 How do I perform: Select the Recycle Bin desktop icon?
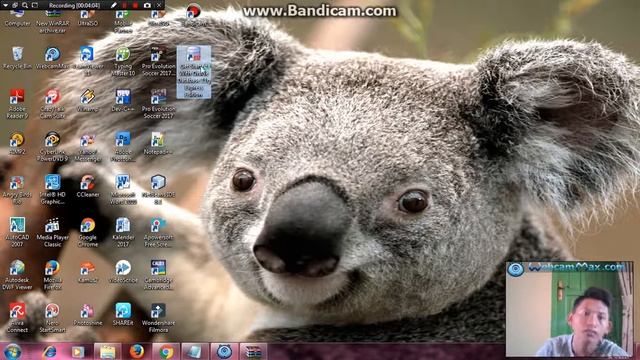click(x=17, y=58)
